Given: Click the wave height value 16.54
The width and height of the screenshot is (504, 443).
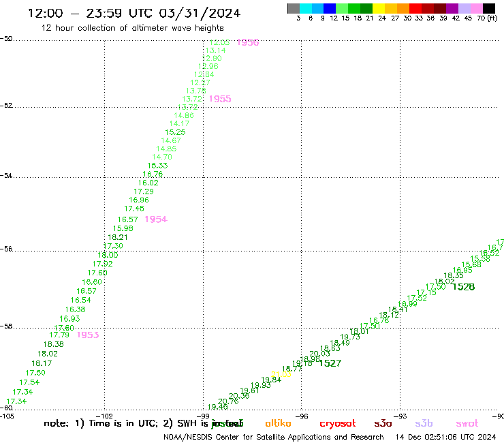Looking at the screenshot, I should click(x=80, y=300).
